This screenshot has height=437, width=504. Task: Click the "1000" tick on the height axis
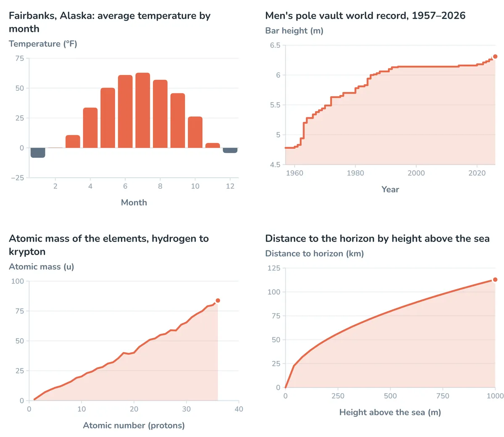pyautogui.click(x=495, y=396)
